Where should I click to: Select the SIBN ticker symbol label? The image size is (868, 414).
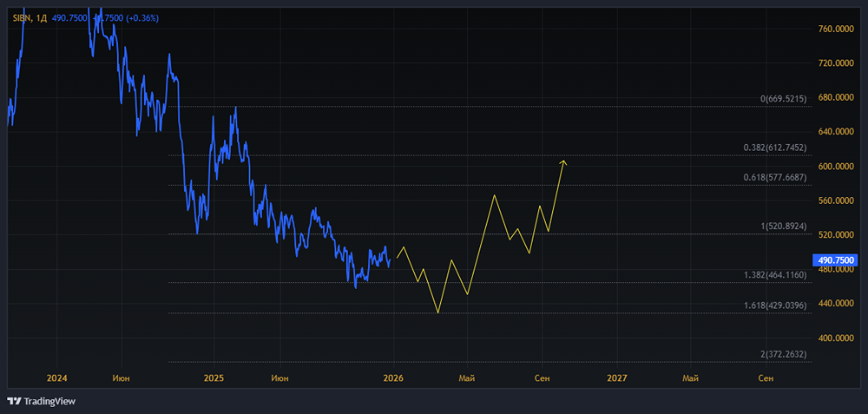click(x=22, y=18)
